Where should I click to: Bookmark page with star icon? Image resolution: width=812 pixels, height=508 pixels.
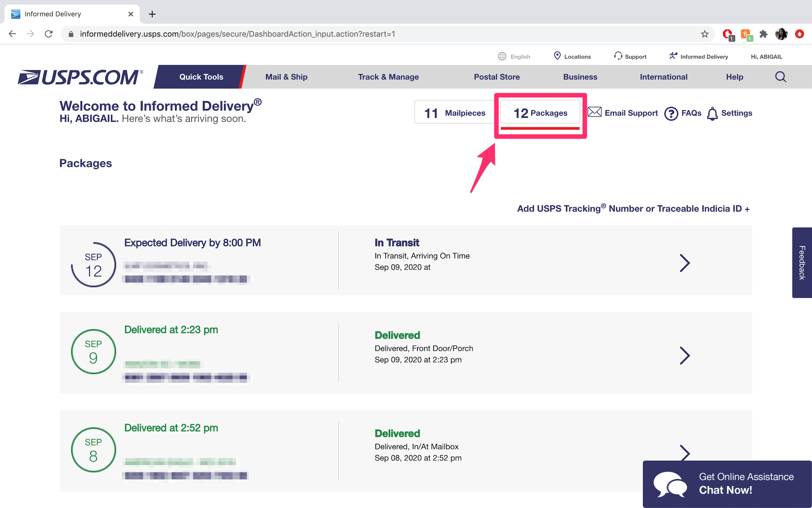(x=704, y=34)
